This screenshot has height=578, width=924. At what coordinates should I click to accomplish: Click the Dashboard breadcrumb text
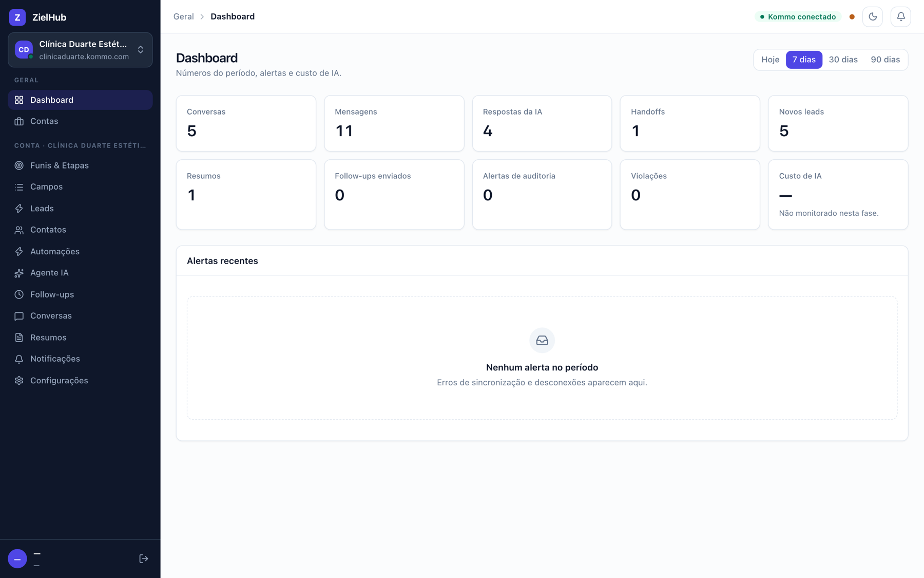[233, 17]
